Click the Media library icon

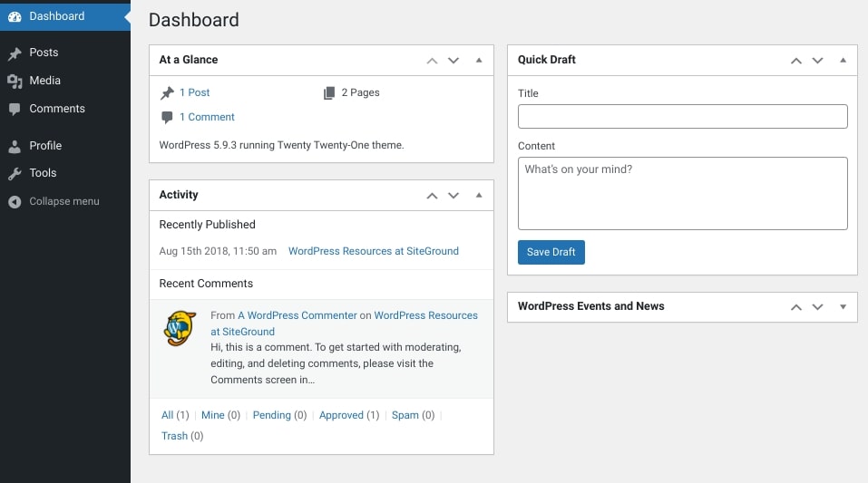click(15, 81)
